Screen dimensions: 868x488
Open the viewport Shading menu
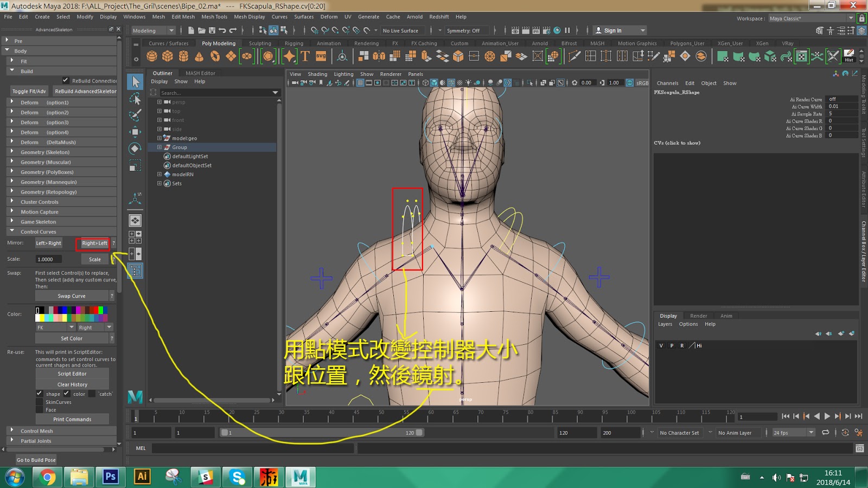coord(317,74)
